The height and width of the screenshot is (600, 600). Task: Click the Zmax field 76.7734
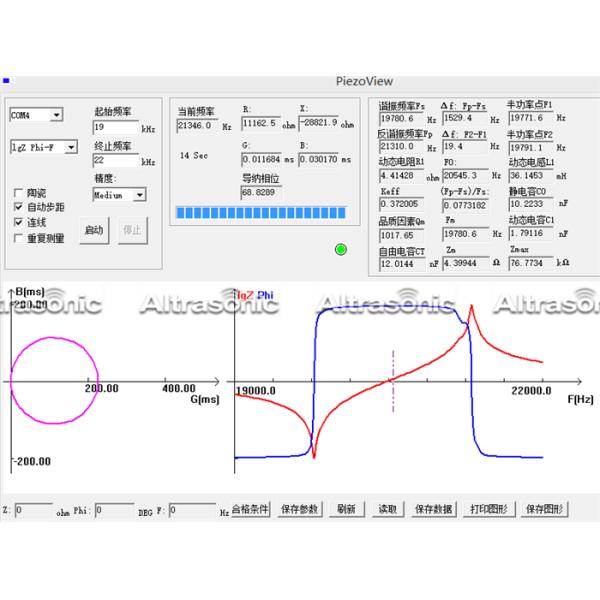tap(531, 263)
